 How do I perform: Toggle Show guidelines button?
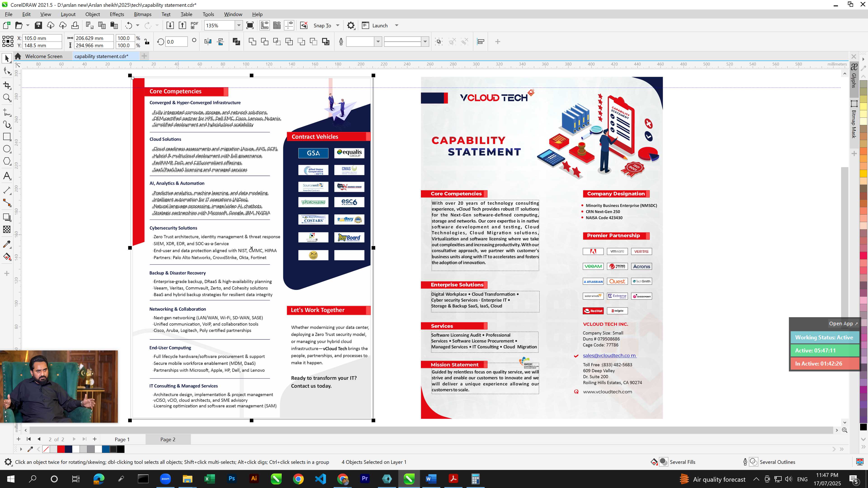coord(289,25)
